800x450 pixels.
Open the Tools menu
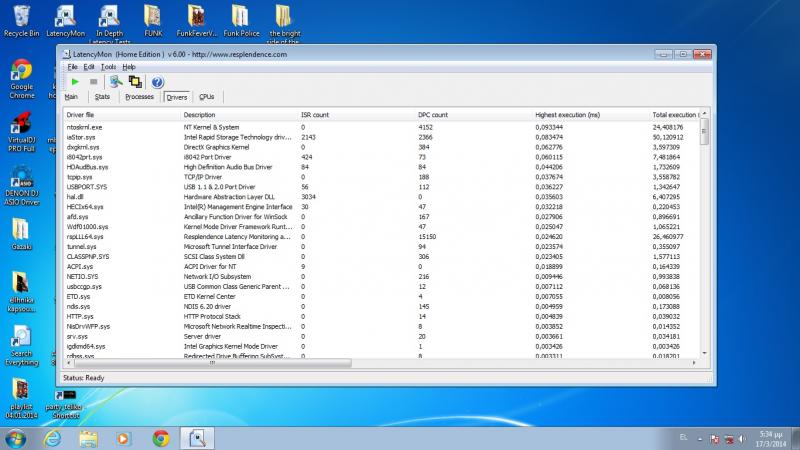click(108, 66)
